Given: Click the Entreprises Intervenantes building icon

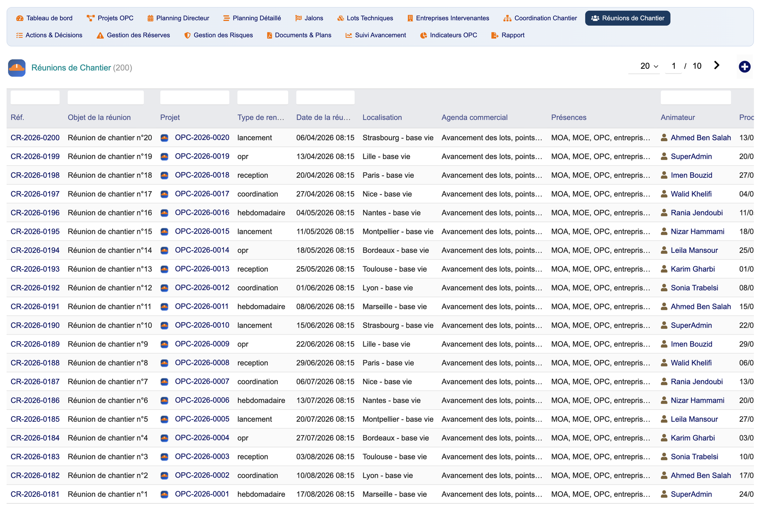Looking at the screenshot, I should click(410, 18).
